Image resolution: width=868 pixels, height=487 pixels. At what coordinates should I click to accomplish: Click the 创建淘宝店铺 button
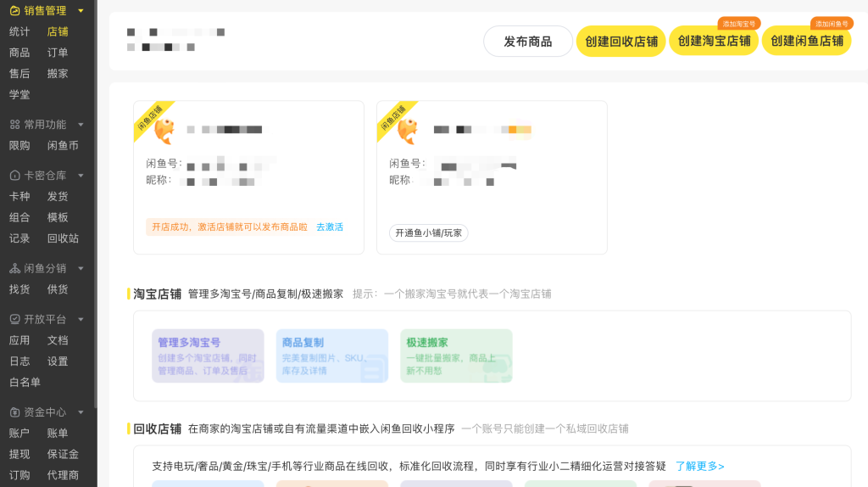coord(714,42)
